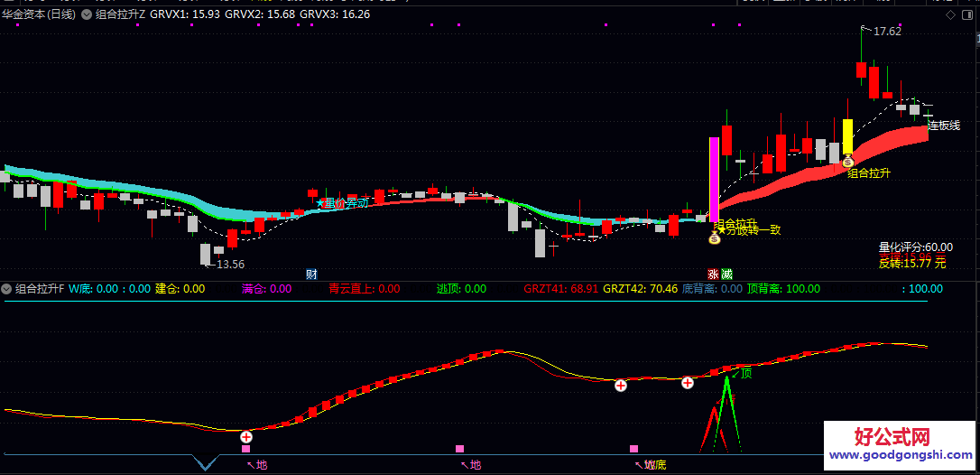
Task: Click the 底背离: 0.00 value
Action: 713,288
